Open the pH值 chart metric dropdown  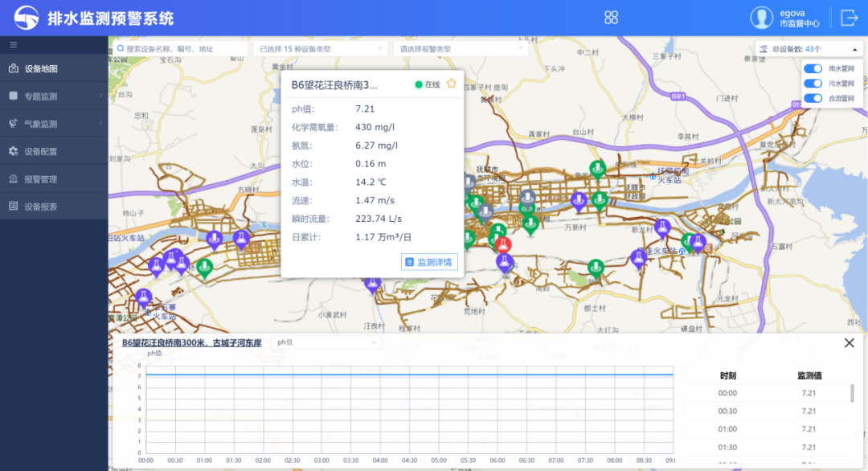pos(326,342)
